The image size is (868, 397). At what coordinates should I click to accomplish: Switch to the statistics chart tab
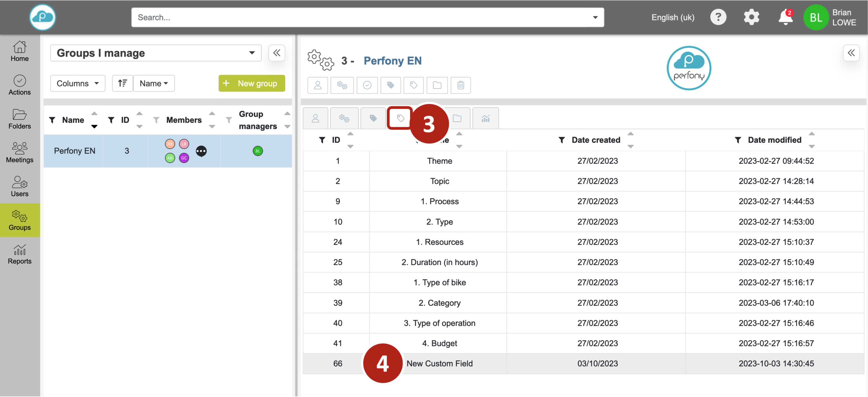pyautogui.click(x=485, y=118)
